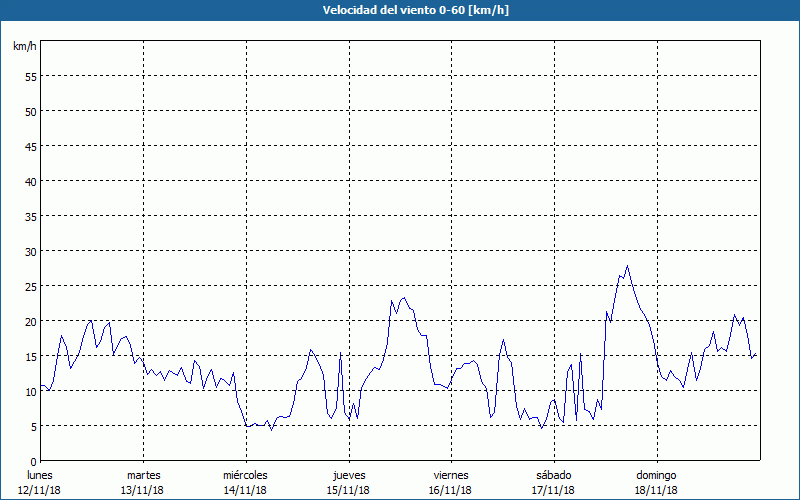Click the '15' y-axis label
The width and height of the screenshot is (800, 500).
(31, 357)
